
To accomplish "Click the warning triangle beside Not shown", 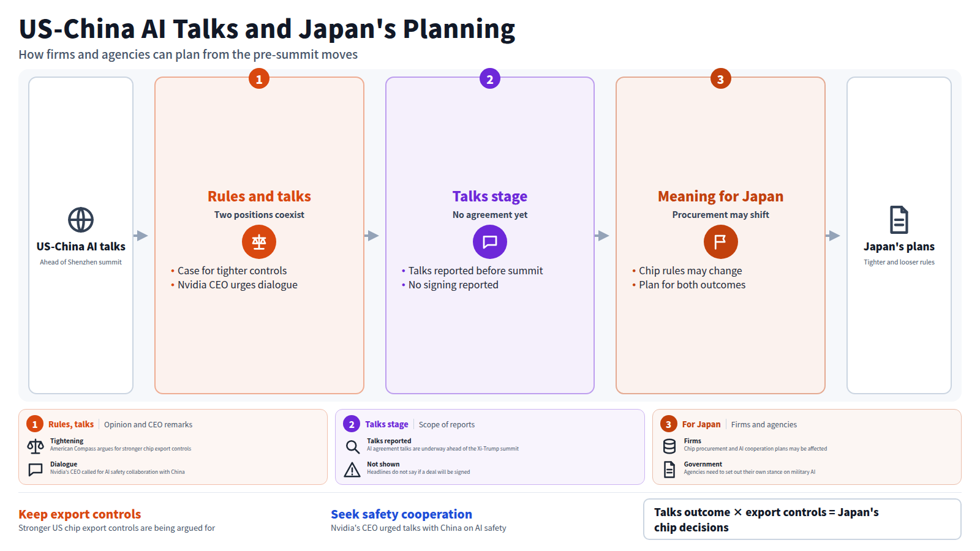I will (x=352, y=470).
